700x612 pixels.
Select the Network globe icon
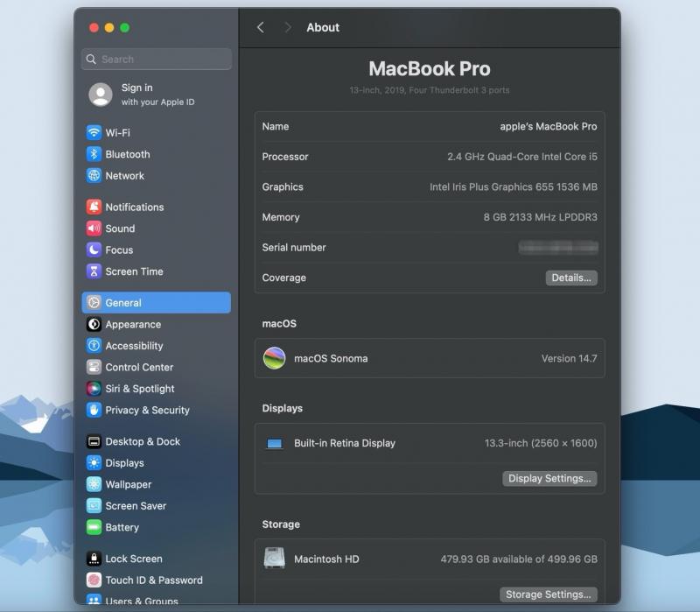(94, 176)
